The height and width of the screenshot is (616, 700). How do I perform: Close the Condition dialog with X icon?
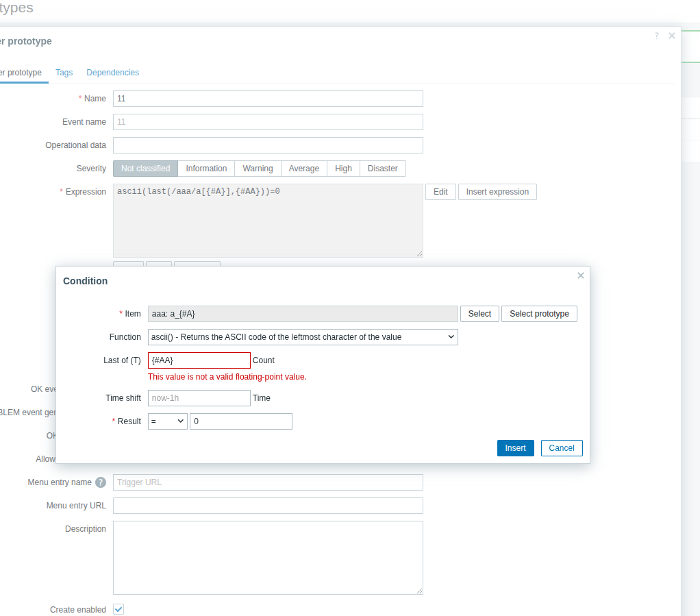[x=580, y=275]
